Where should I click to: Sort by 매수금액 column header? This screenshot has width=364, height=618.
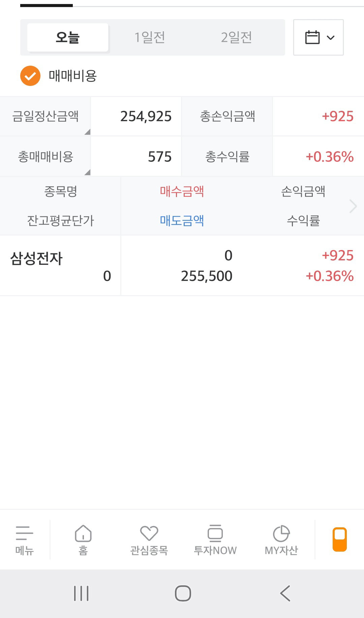click(182, 191)
